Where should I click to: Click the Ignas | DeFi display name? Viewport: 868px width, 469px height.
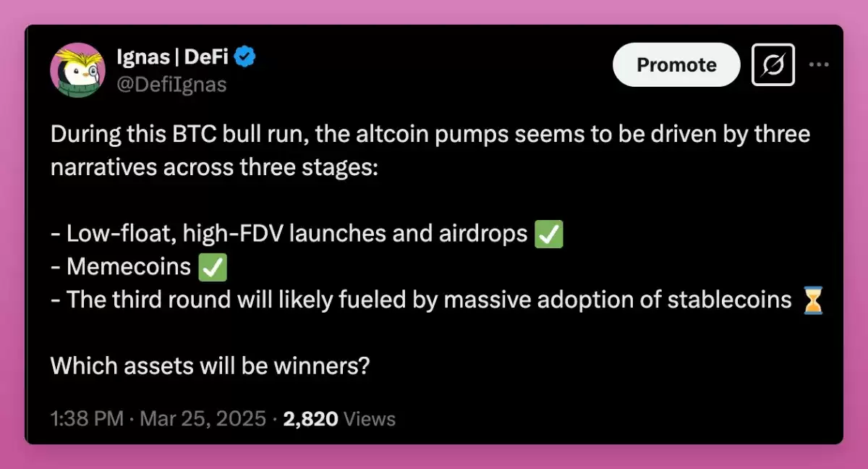[172, 56]
